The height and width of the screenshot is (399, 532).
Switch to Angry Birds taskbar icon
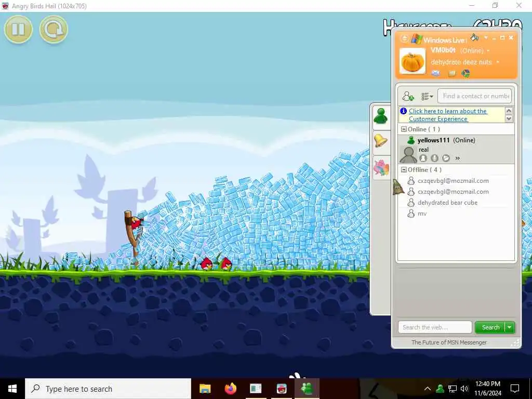pos(281,389)
